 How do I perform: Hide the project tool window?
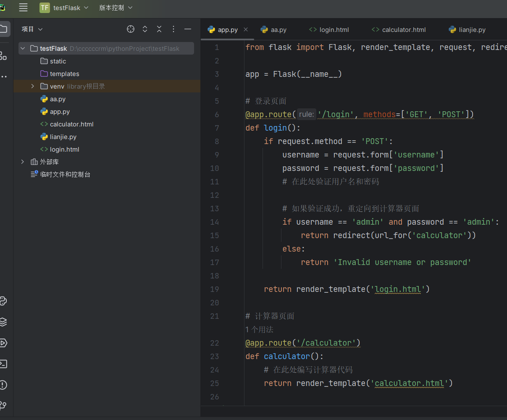click(x=188, y=29)
